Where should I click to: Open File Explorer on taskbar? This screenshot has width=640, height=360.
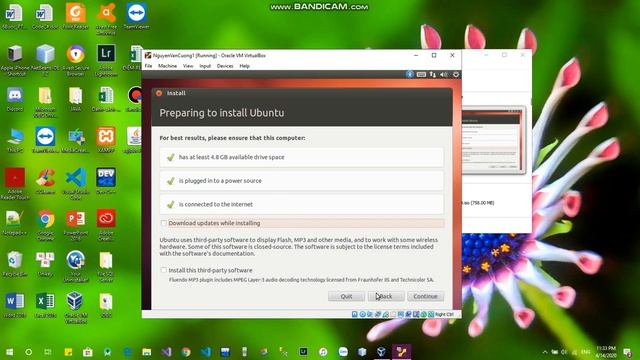(147, 351)
